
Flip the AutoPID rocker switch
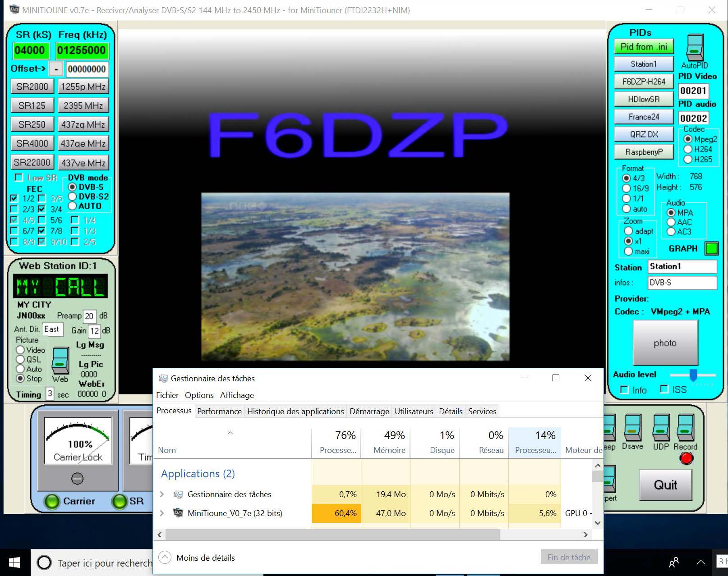click(x=695, y=47)
